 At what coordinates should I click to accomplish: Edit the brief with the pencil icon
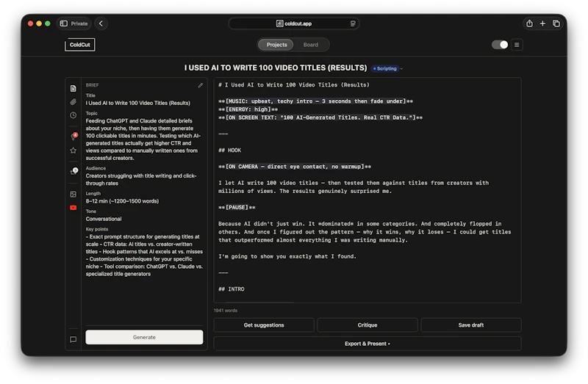[x=201, y=85]
